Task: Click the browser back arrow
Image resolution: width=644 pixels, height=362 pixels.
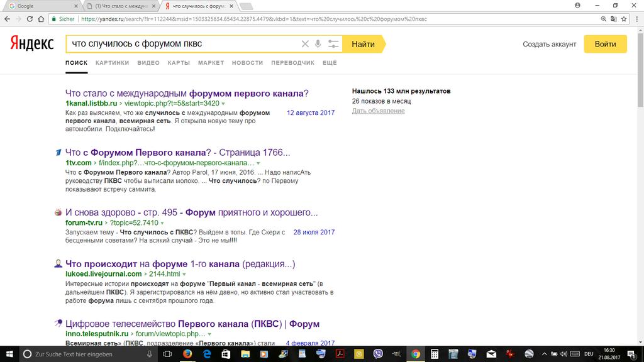Action: [7, 19]
